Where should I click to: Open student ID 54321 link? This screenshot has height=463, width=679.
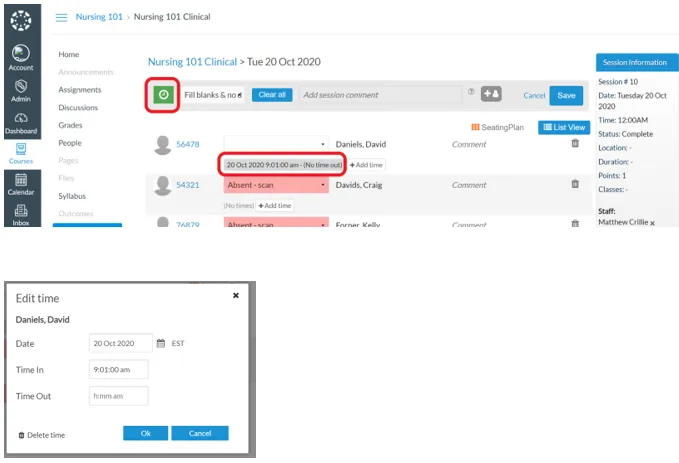(188, 185)
